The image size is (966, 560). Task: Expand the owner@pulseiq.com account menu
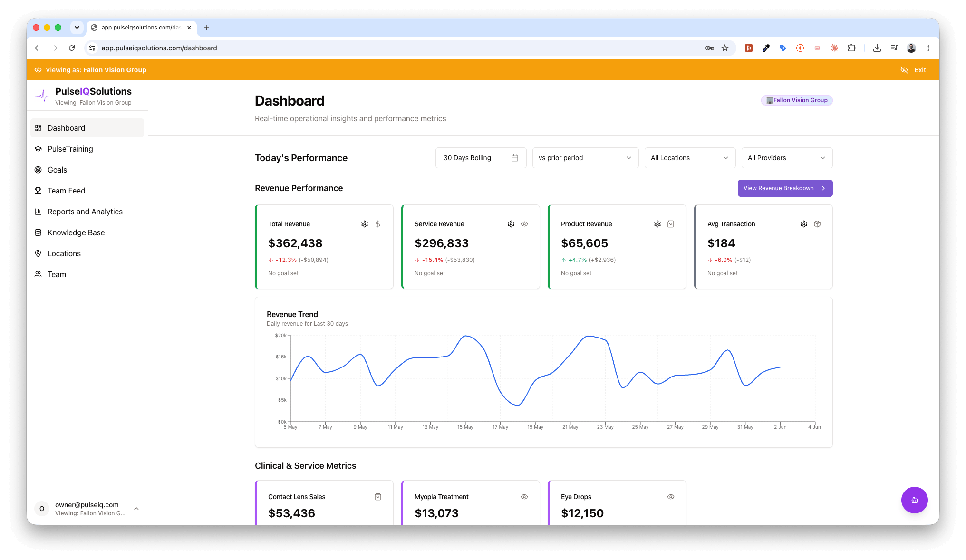point(87,509)
